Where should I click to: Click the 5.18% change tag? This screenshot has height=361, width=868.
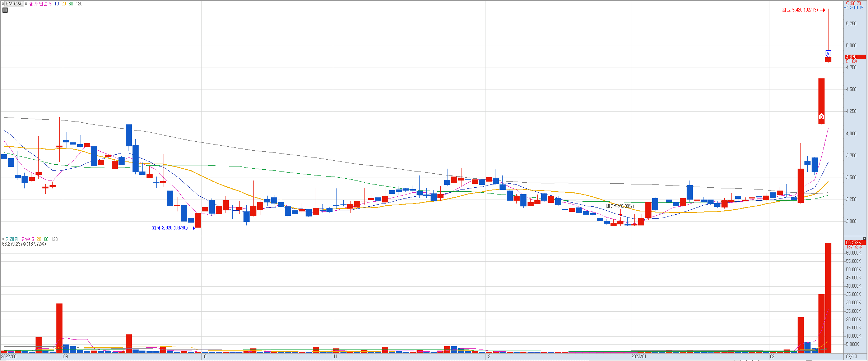coord(851,62)
